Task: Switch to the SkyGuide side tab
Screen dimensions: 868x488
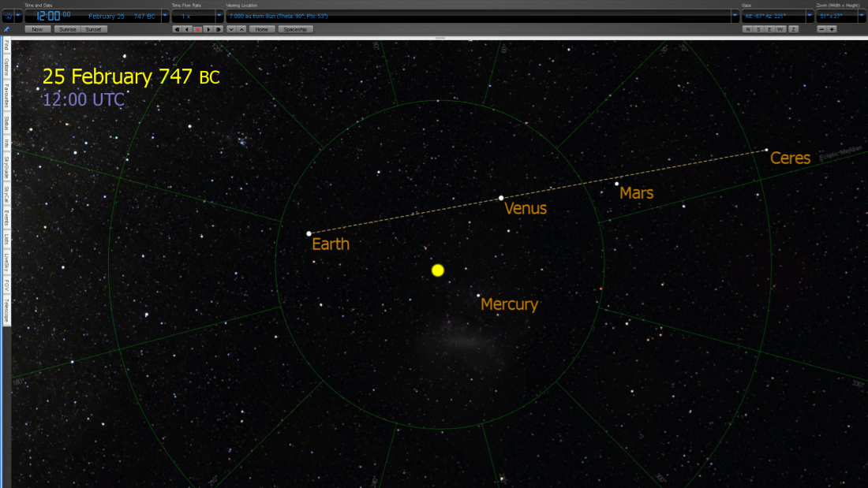Action: point(6,167)
